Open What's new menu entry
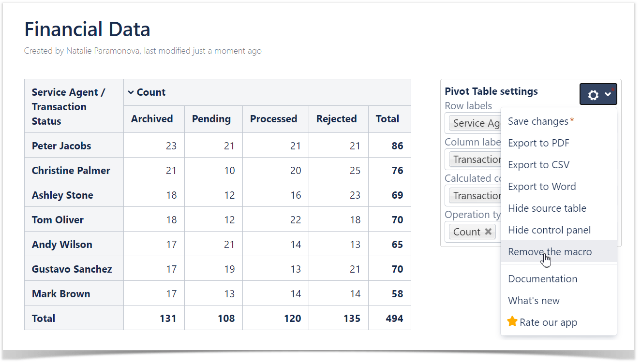The width and height of the screenshot is (641, 364). [x=534, y=301]
